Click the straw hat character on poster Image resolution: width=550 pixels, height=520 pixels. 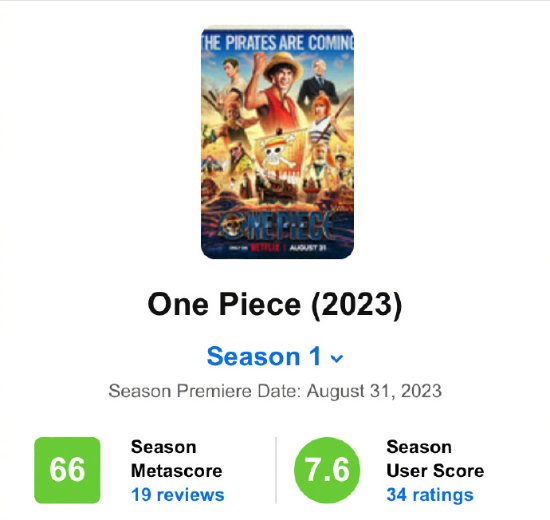(277, 93)
